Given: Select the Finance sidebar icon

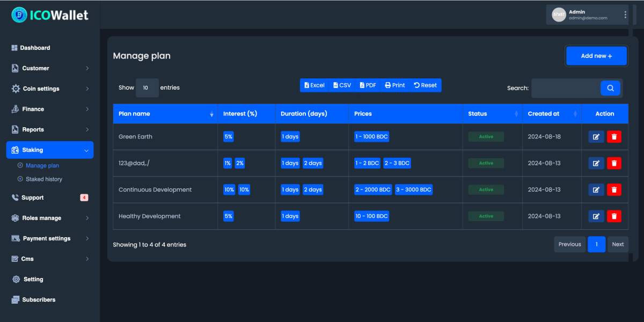Looking at the screenshot, I should coord(14,109).
